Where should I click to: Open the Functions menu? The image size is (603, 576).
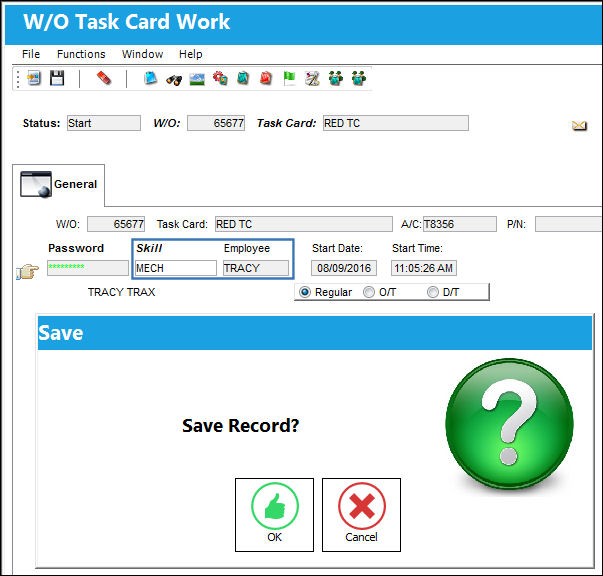(x=81, y=54)
